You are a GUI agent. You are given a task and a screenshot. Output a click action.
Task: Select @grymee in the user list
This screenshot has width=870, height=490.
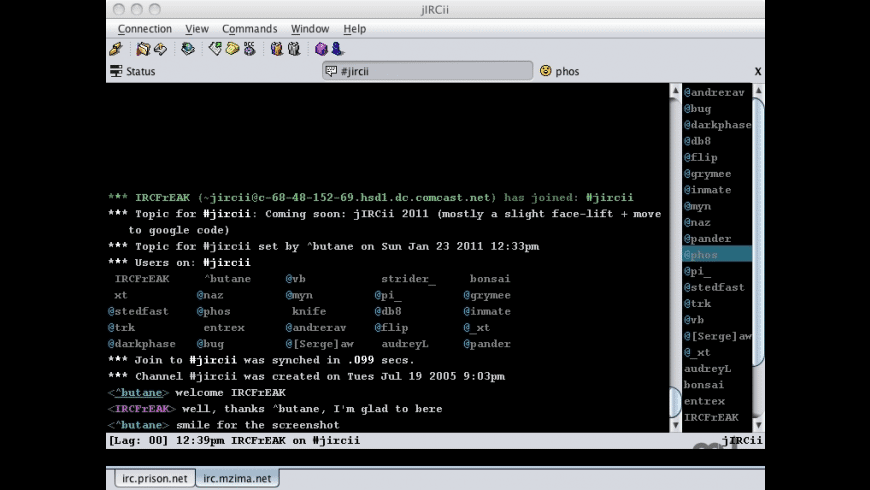[x=717, y=174]
